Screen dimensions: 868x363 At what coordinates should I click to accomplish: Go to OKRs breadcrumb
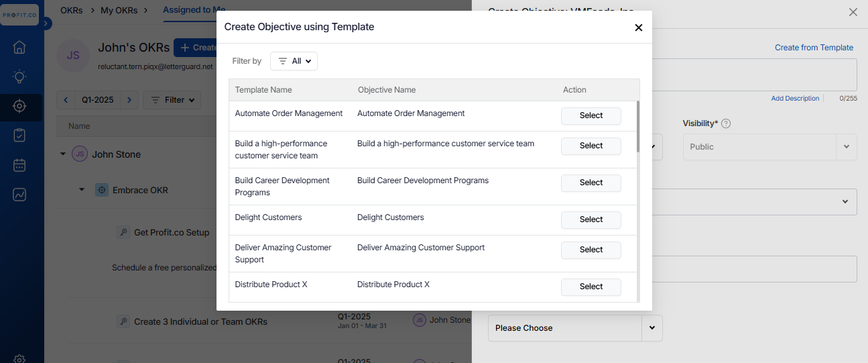72,10
